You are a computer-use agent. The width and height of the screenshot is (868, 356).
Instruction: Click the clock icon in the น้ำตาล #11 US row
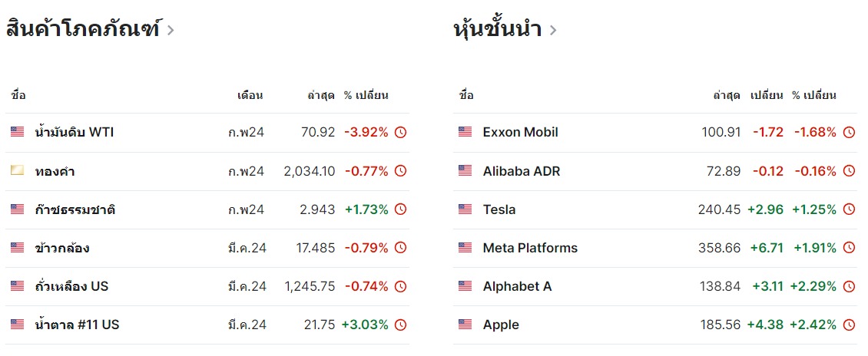click(x=400, y=325)
